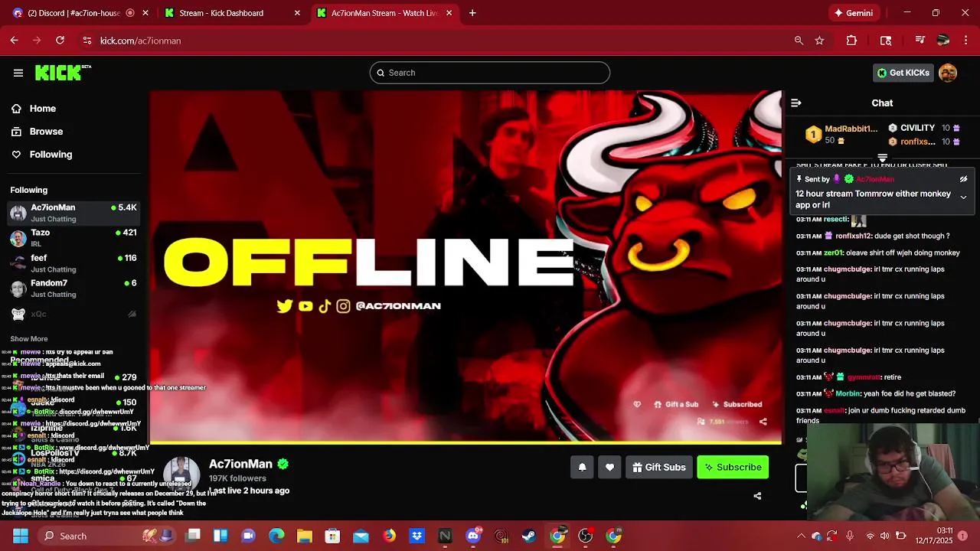Collapse the chat panel

tap(796, 103)
